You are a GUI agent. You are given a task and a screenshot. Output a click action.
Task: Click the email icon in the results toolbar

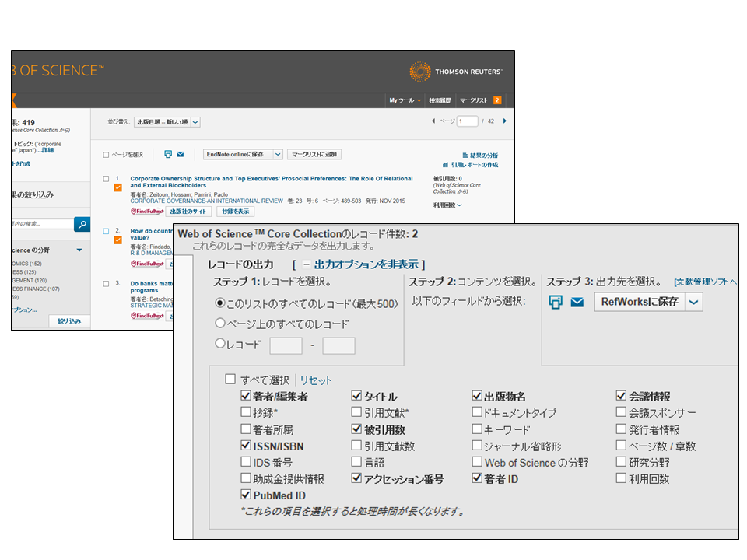(180, 154)
